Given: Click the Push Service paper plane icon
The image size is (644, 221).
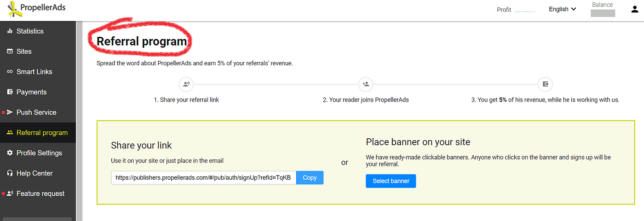Looking at the screenshot, I should [x=10, y=112].
